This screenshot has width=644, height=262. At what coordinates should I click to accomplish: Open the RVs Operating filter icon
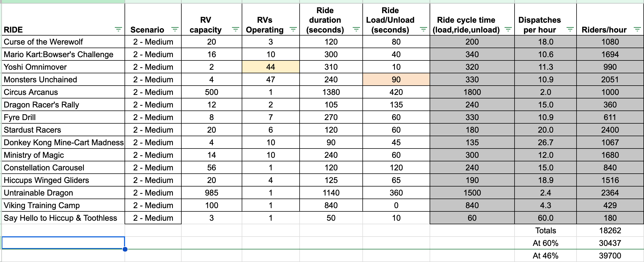(293, 29)
